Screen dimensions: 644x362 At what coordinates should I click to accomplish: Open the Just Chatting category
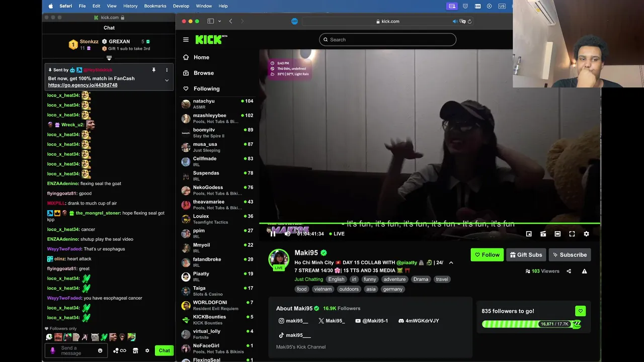(308, 280)
